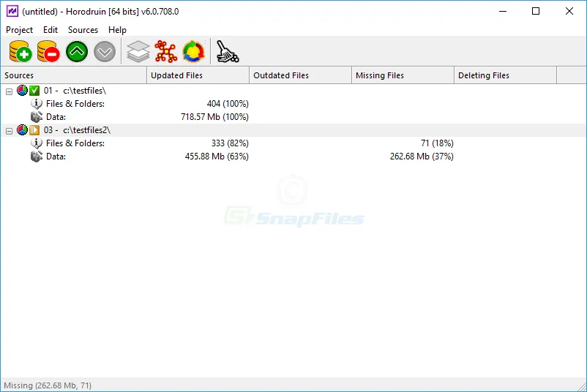Click the 71 (18%) missing files value
Image resolution: width=587 pixels, height=392 pixels.
[x=437, y=143]
